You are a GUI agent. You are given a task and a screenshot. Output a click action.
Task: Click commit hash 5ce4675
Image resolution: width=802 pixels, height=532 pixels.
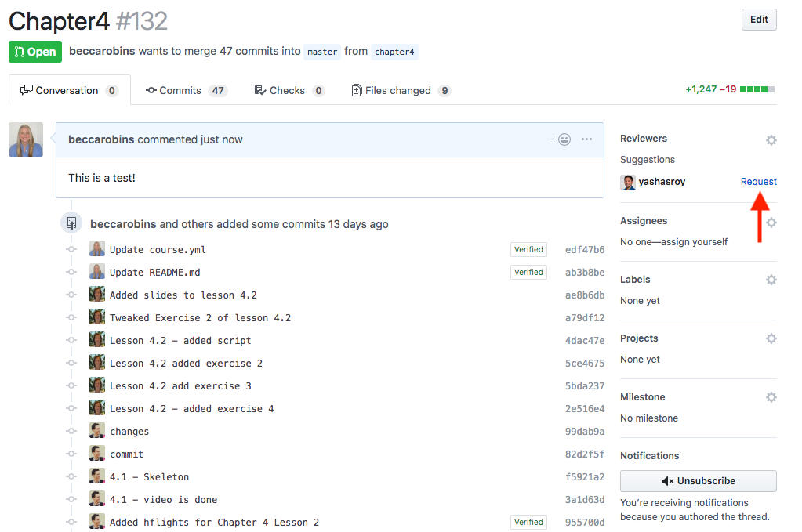coord(585,364)
